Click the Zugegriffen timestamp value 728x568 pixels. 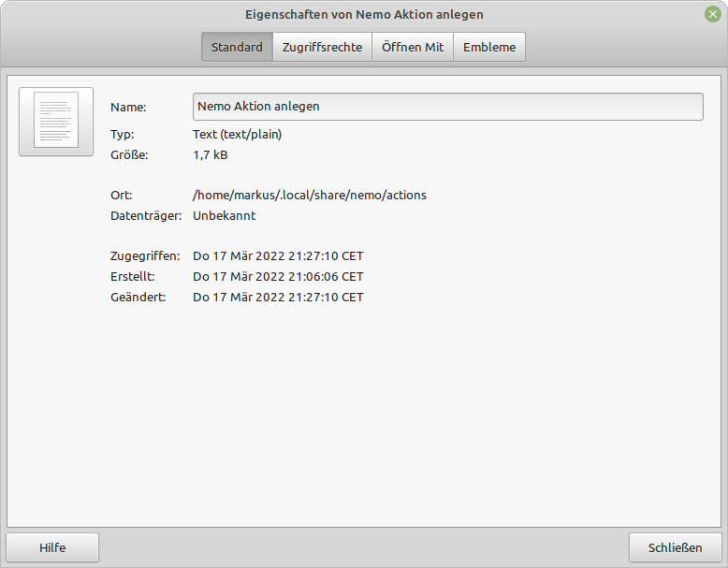tap(278, 255)
